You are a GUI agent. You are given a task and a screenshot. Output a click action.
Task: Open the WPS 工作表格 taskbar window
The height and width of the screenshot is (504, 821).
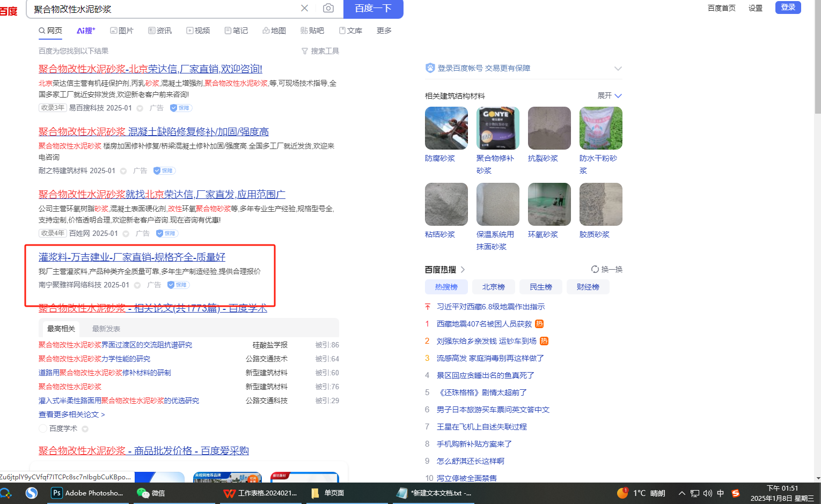click(261, 493)
